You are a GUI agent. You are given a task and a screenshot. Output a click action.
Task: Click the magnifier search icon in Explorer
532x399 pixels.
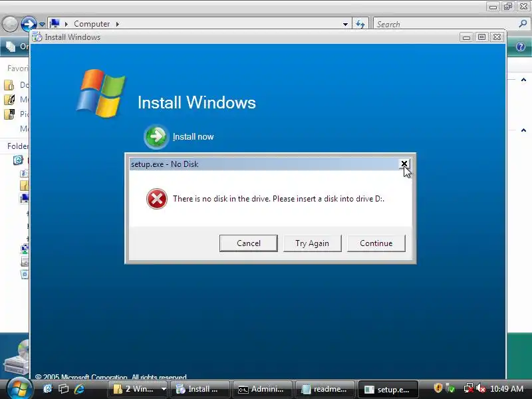coord(523,24)
